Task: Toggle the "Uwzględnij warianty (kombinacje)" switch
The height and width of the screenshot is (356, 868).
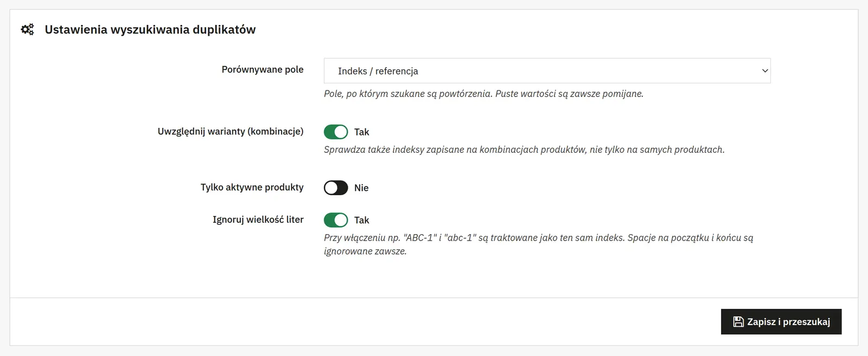Action: (x=336, y=132)
